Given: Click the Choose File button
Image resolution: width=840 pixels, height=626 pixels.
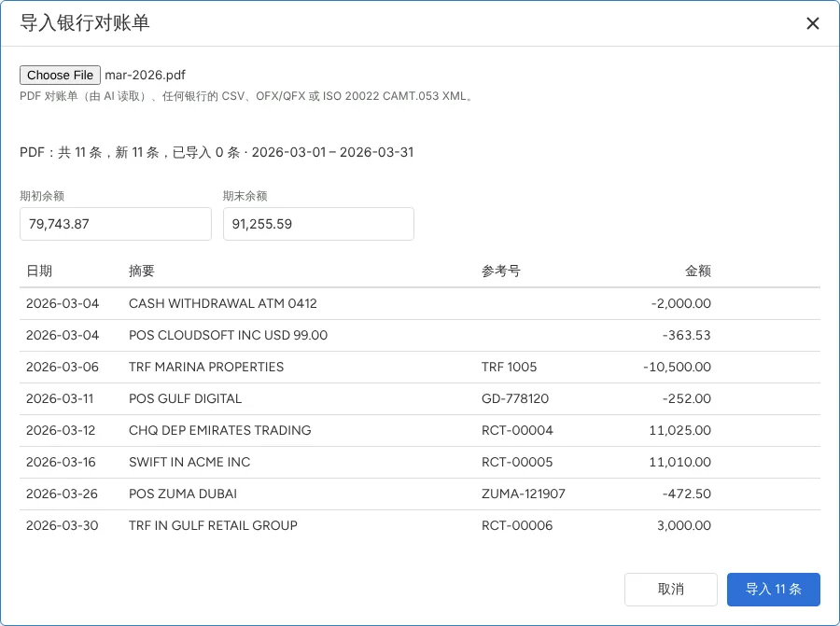Looking at the screenshot, I should click(60, 75).
